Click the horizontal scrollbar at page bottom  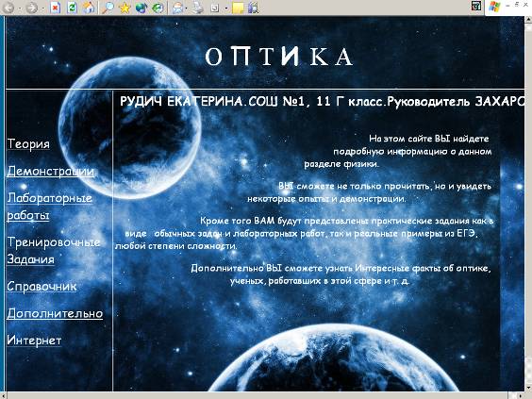pos(258,395)
